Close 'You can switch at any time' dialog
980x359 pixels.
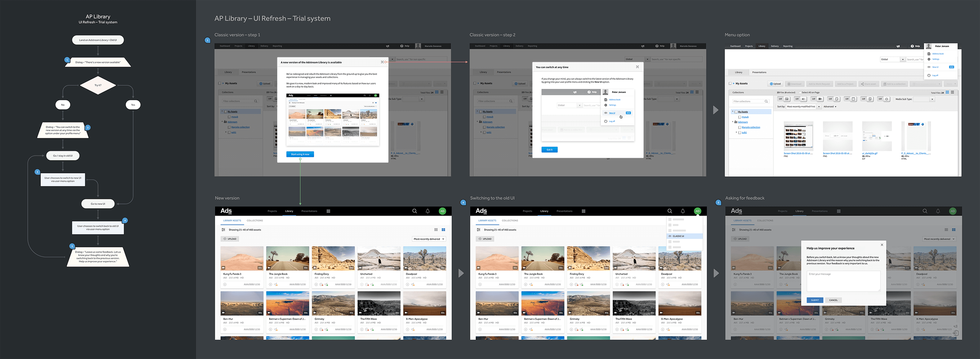tap(638, 67)
